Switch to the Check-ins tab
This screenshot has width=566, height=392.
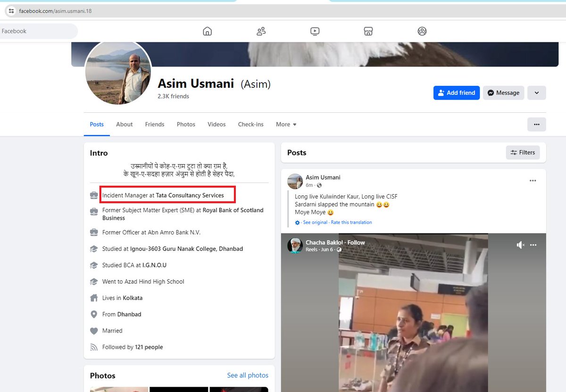point(251,125)
